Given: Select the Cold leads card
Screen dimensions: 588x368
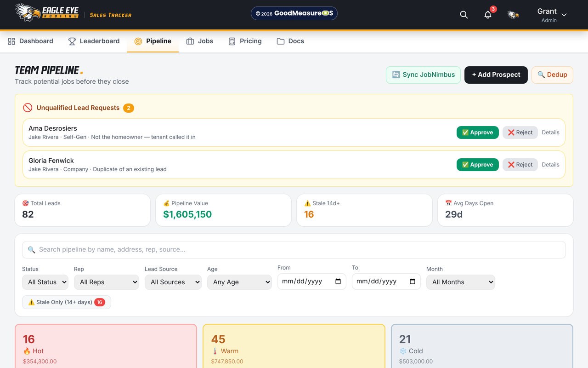Looking at the screenshot, I should click(x=482, y=346).
